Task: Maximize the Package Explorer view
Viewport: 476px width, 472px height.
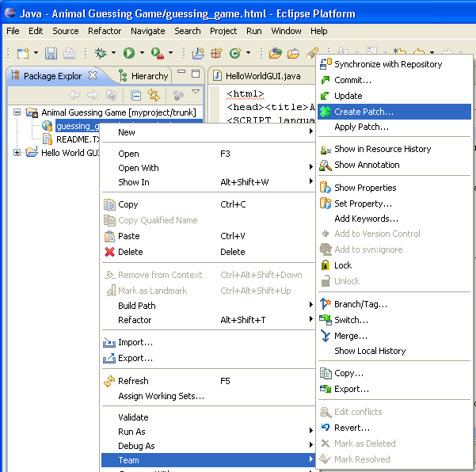Action: pos(196,74)
